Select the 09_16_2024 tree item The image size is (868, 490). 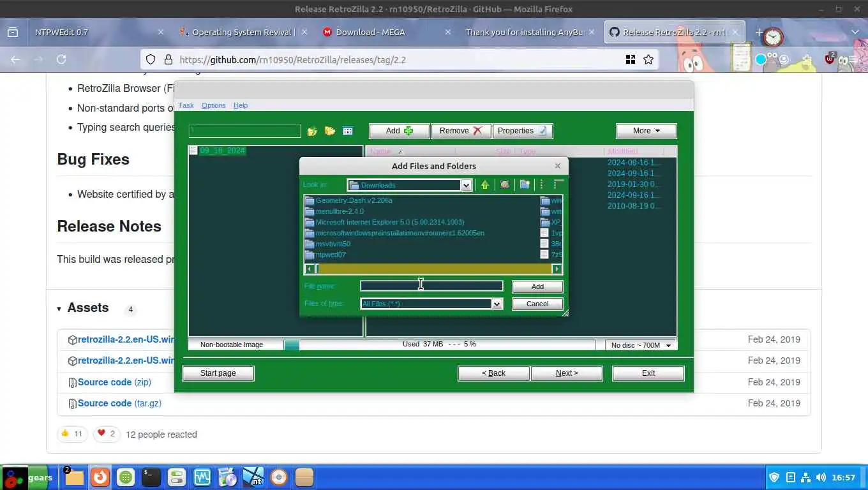coord(222,151)
